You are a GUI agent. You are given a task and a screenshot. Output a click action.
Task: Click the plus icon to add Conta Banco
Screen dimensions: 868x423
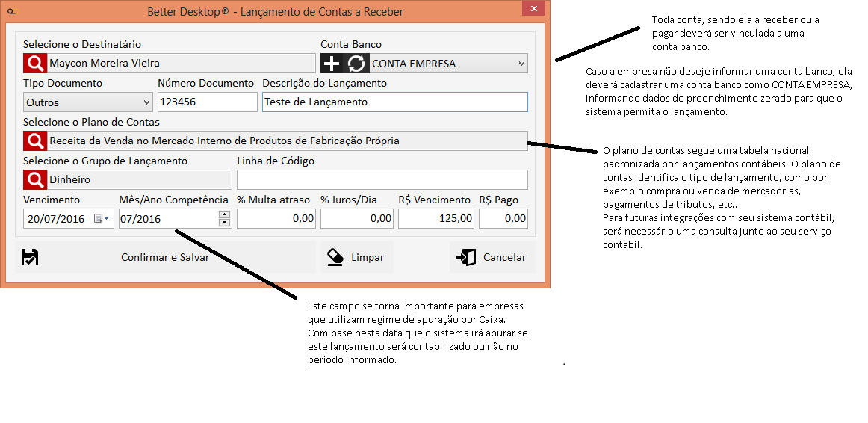point(332,64)
